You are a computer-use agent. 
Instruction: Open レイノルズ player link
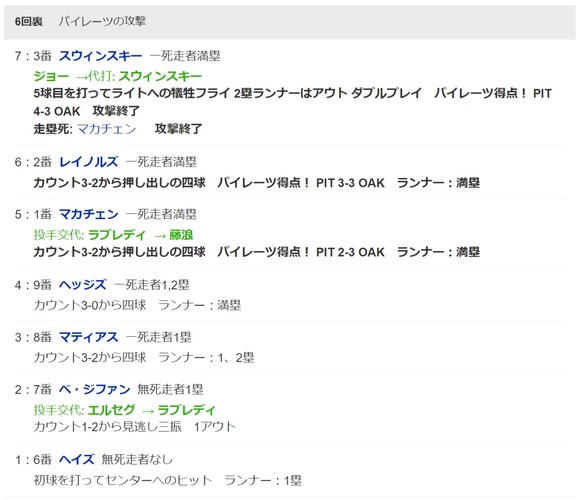tap(88, 162)
